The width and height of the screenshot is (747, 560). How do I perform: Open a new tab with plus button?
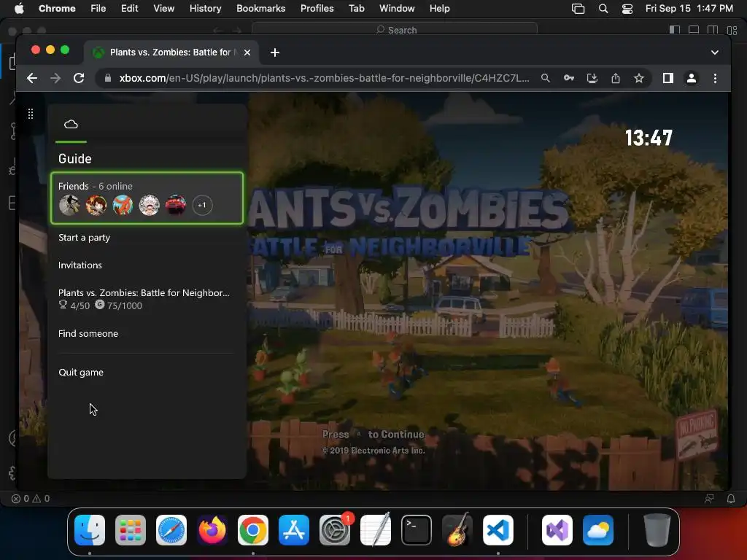tap(275, 52)
